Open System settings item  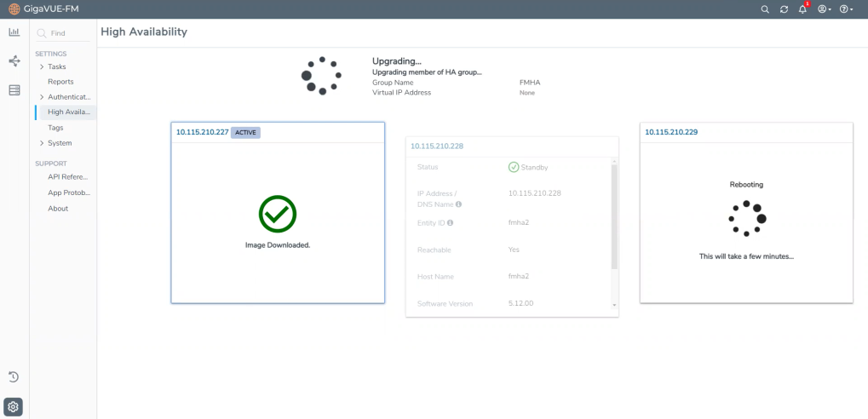[60, 143]
